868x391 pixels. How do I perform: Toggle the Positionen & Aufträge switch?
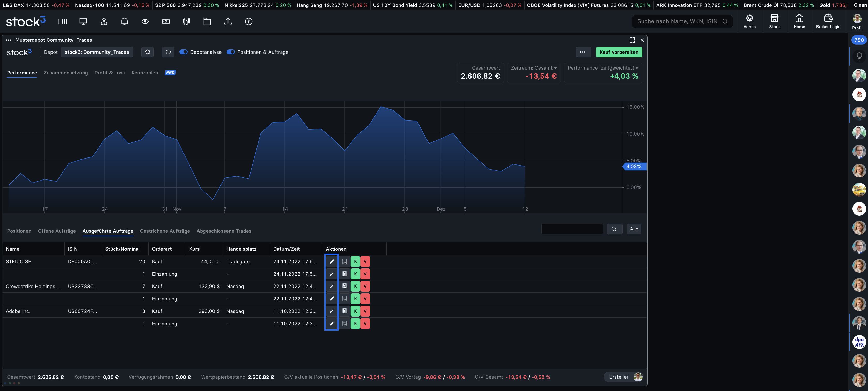tap(231, 52)
